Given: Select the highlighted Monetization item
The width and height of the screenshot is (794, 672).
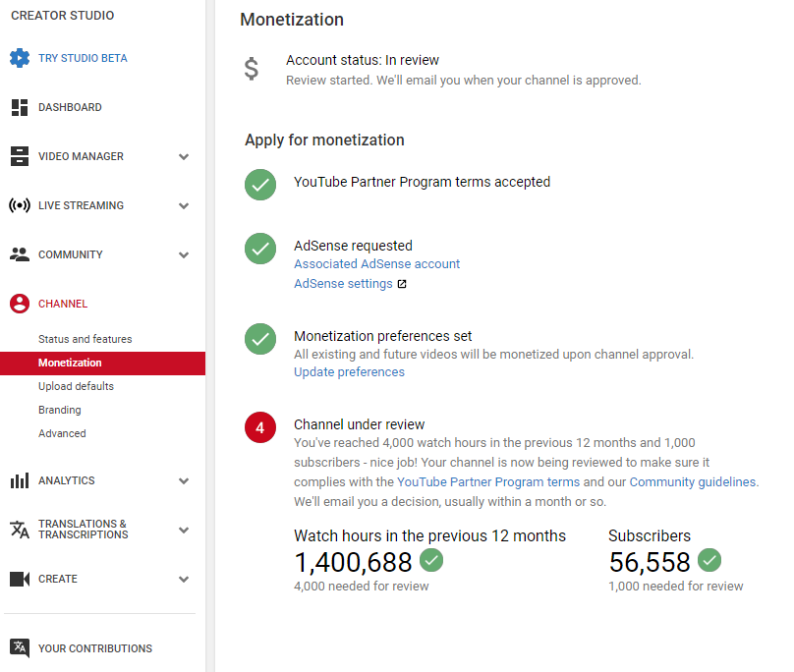Looking at the screenshot, I should point(103,364).
